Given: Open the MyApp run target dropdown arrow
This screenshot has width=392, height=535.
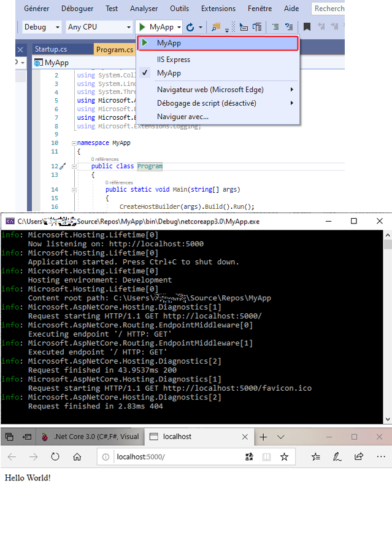Looking at the screenshot, I should [x=179, y=27].
